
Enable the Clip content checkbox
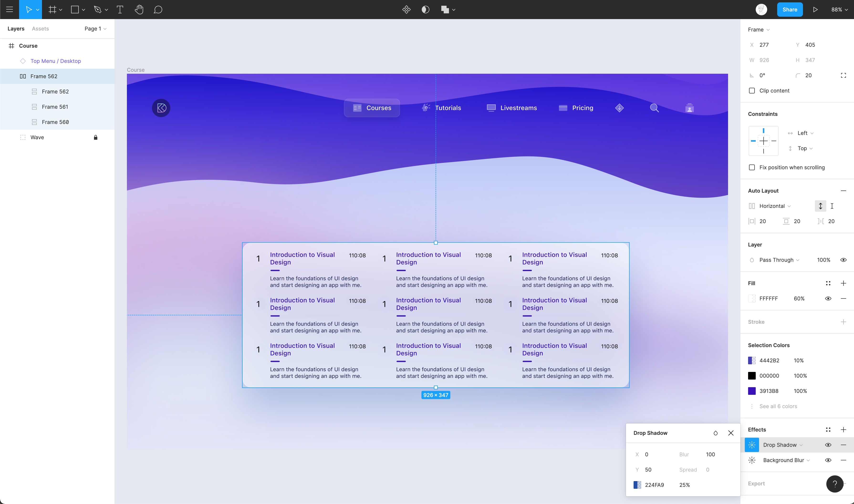[752, 91]
